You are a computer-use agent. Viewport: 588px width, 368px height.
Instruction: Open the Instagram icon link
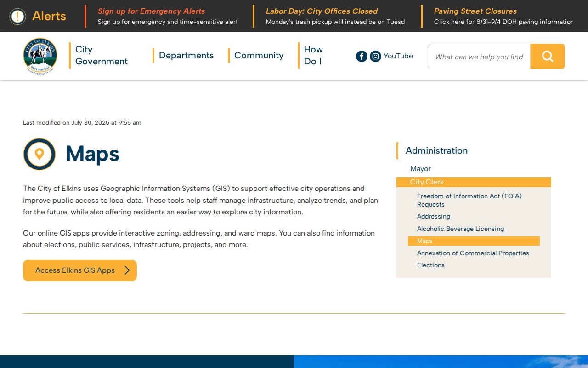tap(375, 56)
